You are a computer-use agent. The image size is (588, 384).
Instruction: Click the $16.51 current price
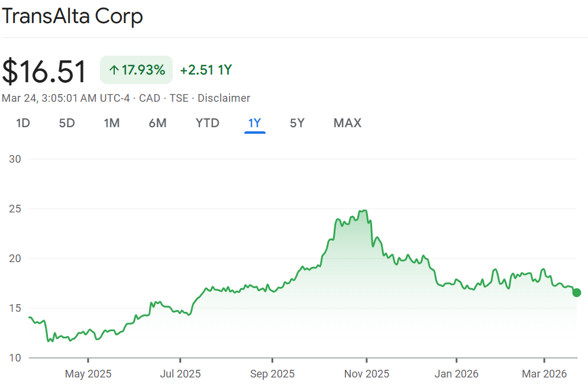tap(44, 71)
